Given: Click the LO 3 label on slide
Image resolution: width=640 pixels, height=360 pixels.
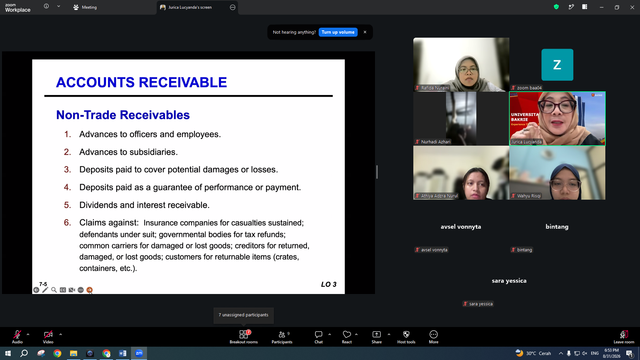Looking at the screenshot, I should click(x=329, y=284).
